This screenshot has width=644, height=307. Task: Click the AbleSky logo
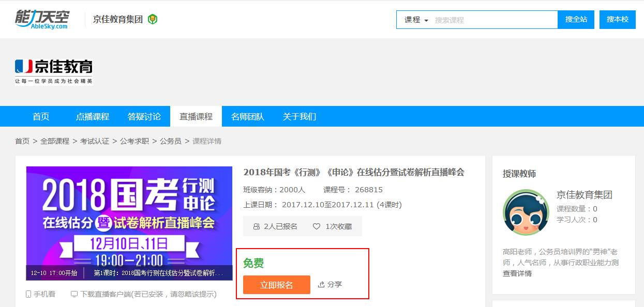coord(41,19)
